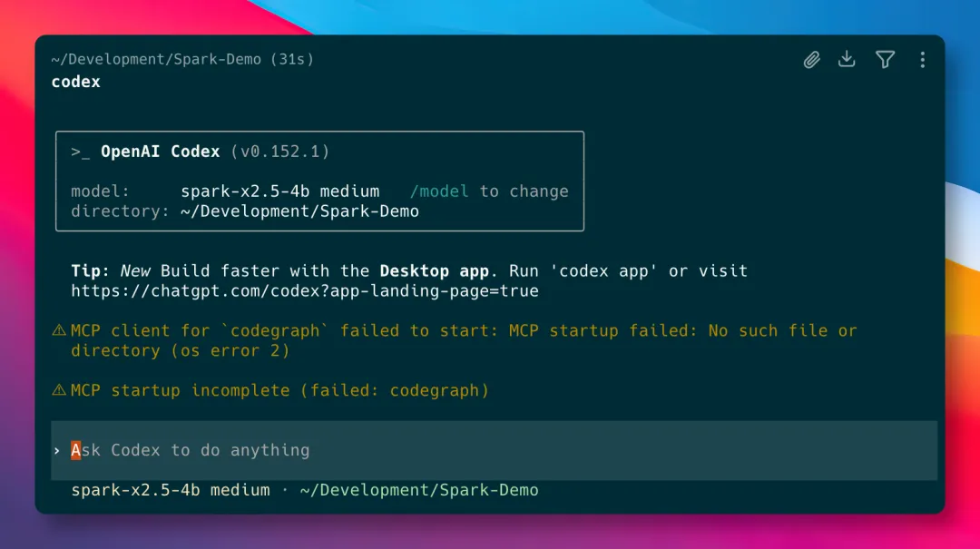980x549 pixels.
Task: Click the >_ terminal prompt icon in Codex header
Action: pos(80,152)
